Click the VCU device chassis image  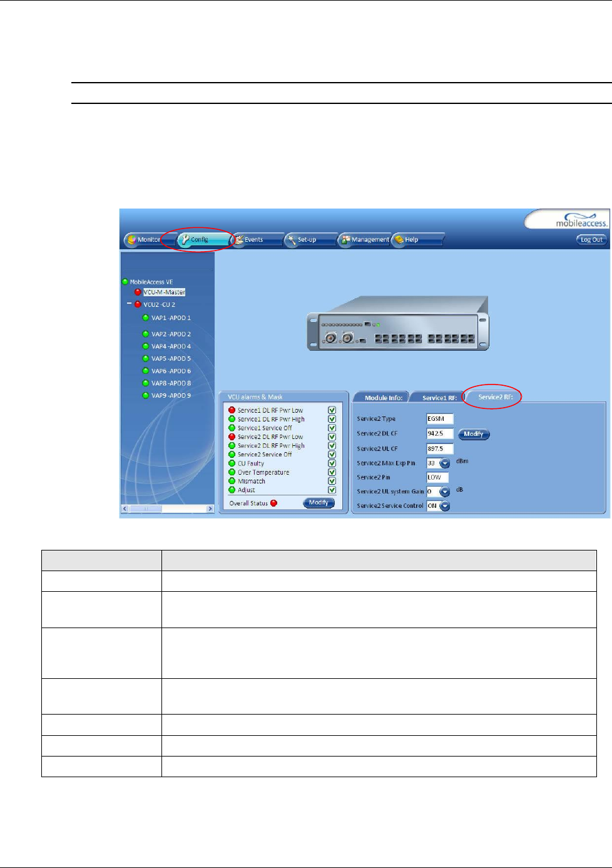tap(398, 324)
